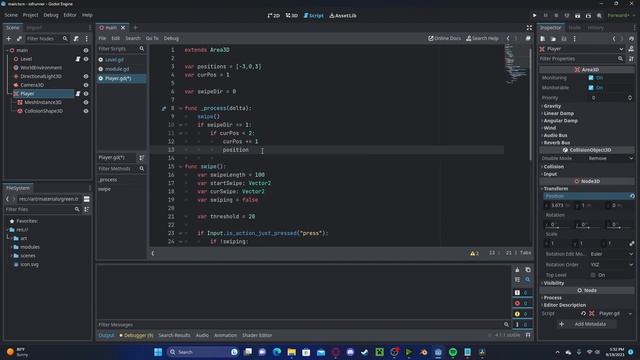Toggle distraction-free mode in the script editor
The height and width of the screenshot is (360, 640).
[x=529, y=28]
